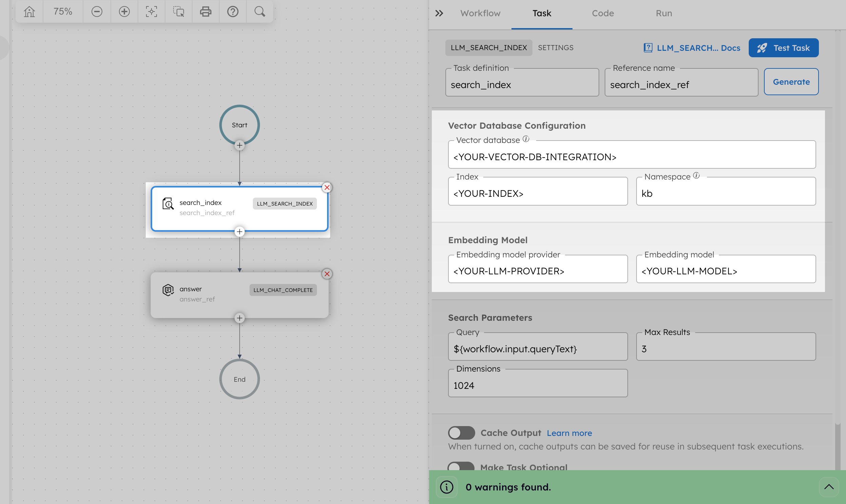The width and height of the screenshot is (846, 504).
Task: Switch to the Run tab
Action: pyautogui.click(x=664, y=13)
